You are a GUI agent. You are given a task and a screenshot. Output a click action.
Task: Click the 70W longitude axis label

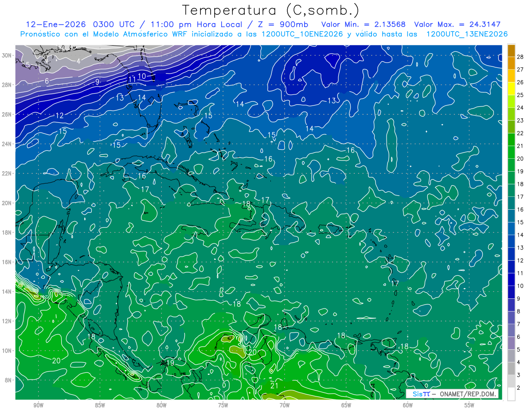pos(285,405)
